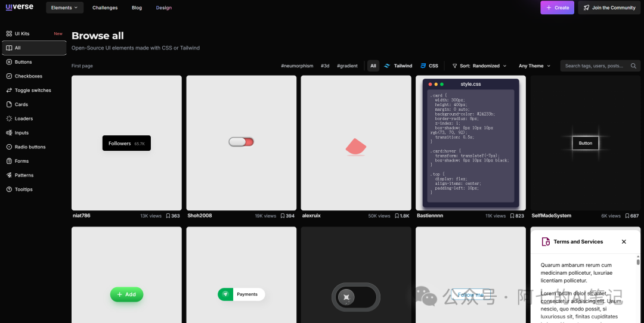Click Join the Community button
Viewport: 644px width, 323px height.
click(x=609, y=7)
